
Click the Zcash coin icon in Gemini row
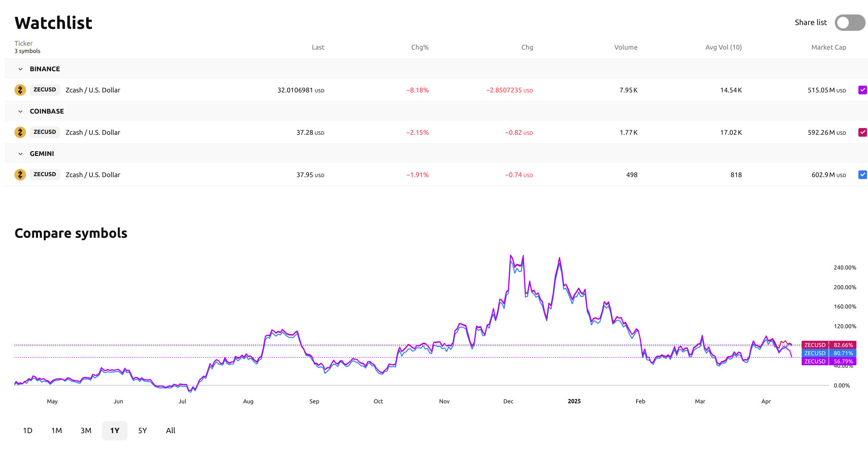[x=20, y=175]
